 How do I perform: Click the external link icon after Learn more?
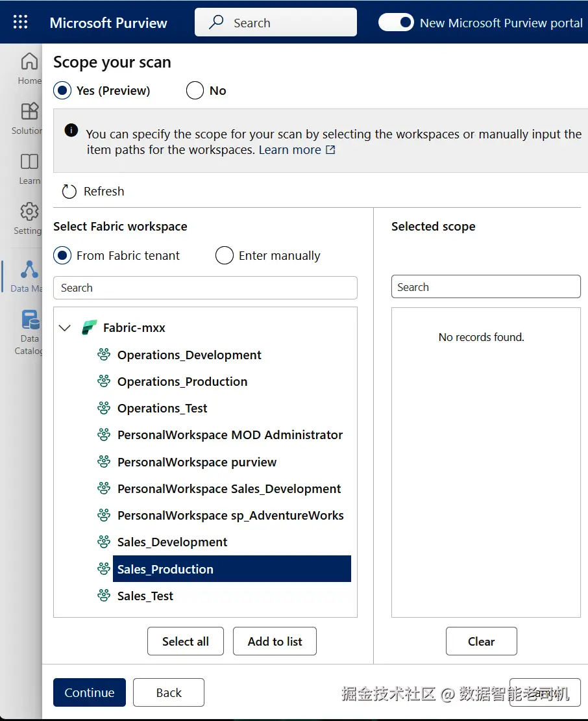(330, 150)
